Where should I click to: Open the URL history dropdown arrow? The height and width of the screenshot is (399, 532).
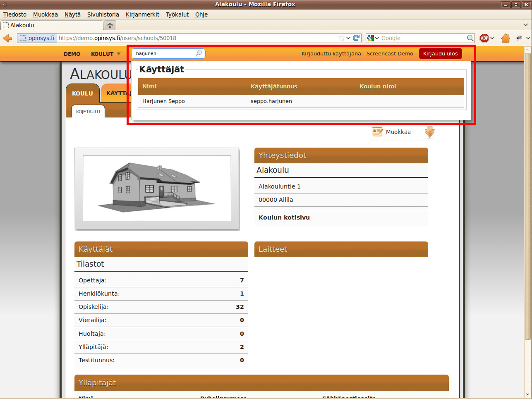point(348,38)
